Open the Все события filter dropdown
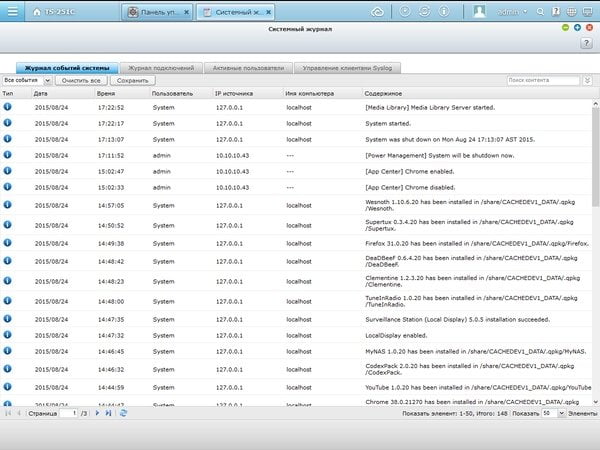 (x=47, y=80)
